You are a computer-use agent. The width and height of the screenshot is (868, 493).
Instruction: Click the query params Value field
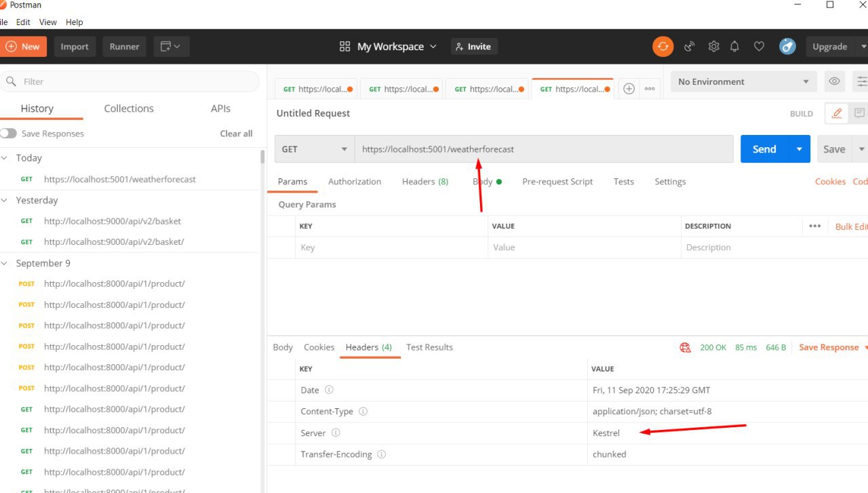[584, 248]
